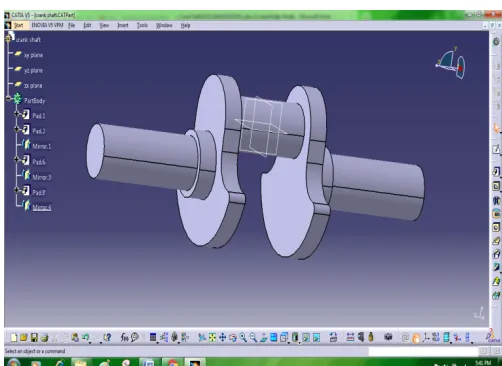Click the Save floppy disk icon
The image size is (502, 366).
click(x=34, y=338)
